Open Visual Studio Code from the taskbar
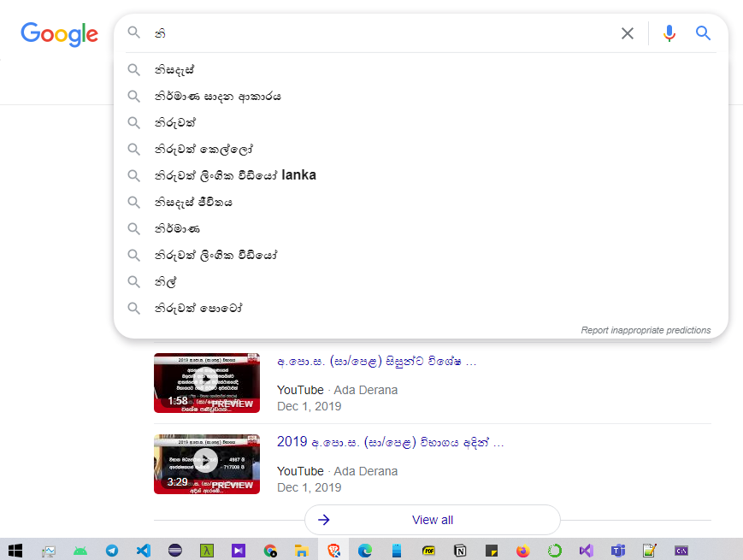743x560 pixels. coord(144,551)
